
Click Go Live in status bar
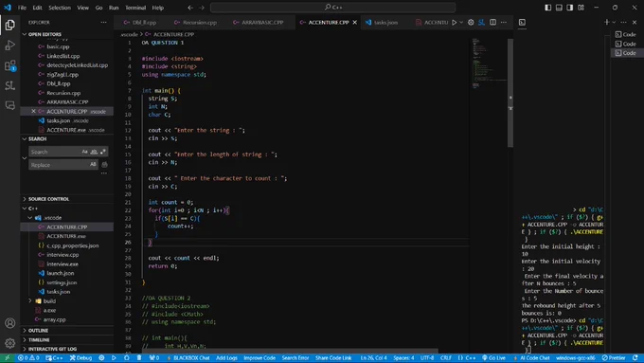[x=493, y=358]
